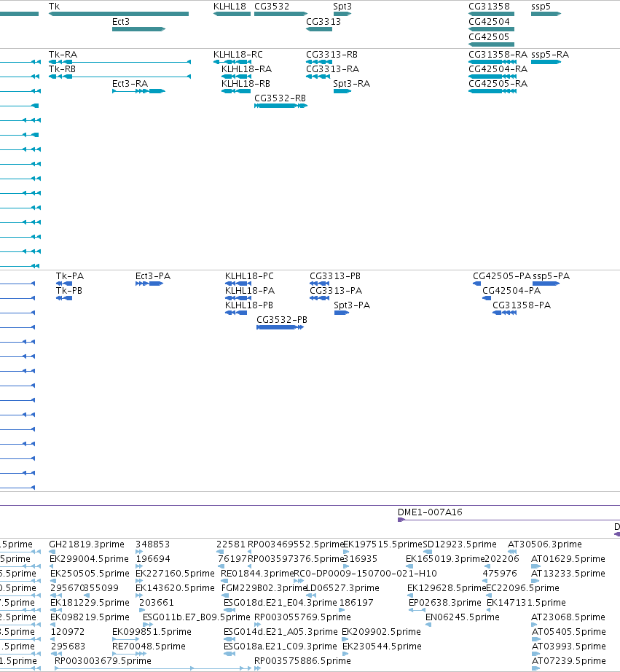Click EST label ESG018d.E21_E04.3prime
Image resolution: width=620 pixels, height=672 pixels.
click(x=280, y=603)
